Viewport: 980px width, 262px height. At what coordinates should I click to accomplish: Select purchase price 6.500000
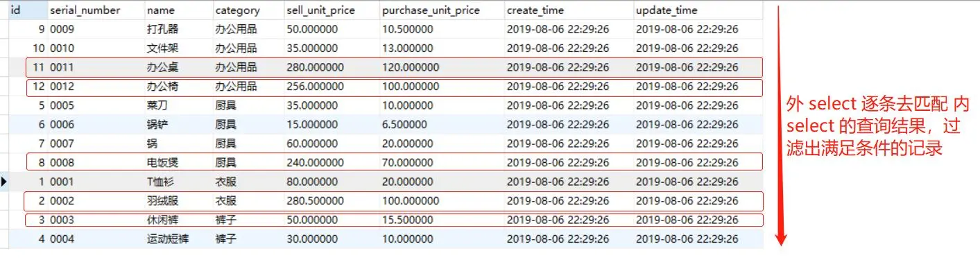pos(405,124)
